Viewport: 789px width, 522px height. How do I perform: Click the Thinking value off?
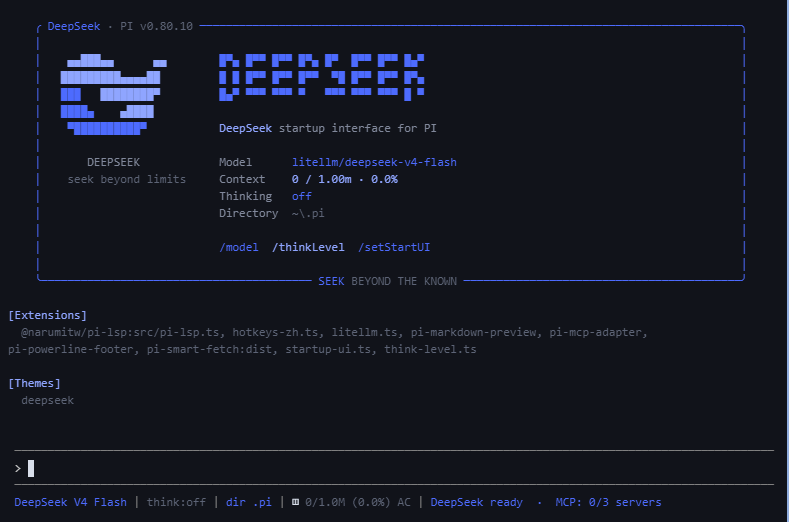coord(301,196)
